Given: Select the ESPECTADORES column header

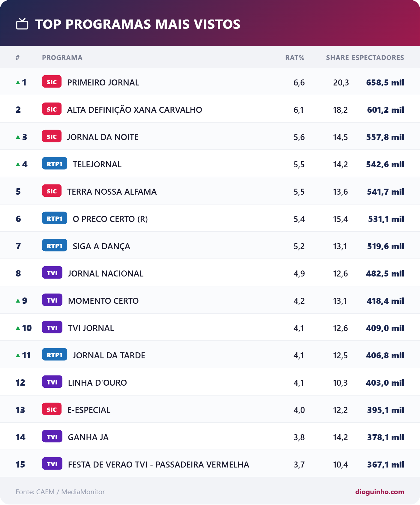Looking at the screenshot, I should click(x=378, y=58).
